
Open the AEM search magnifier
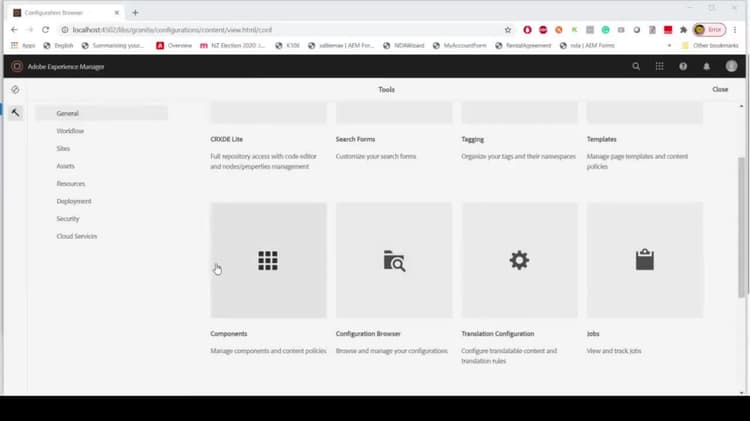pos(636,66)
